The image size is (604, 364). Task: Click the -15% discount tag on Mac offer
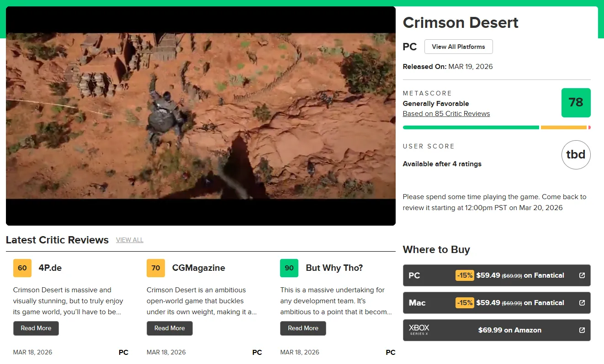point(465,303)
